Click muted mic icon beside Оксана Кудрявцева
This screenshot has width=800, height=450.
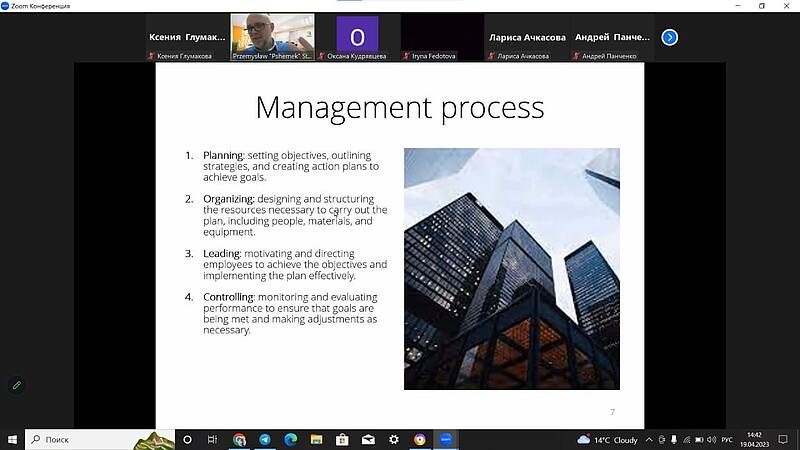point(321,56)
